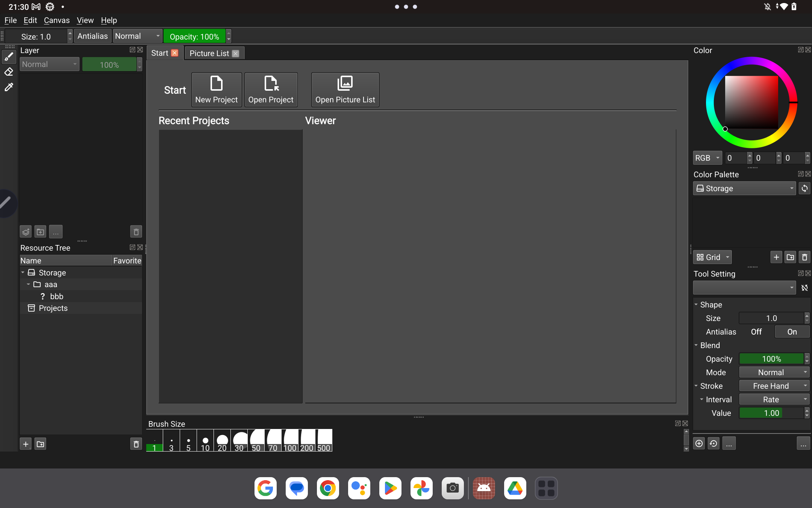Enable Antialias in the Shape settings

coord(792,332)
